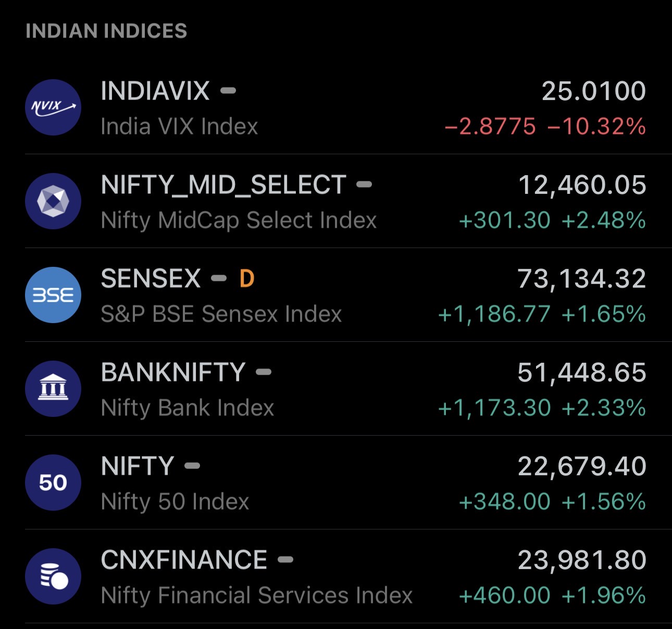Open the BANKNIFTY ticker title
The image size is (672, 629).
click(173, 373)
